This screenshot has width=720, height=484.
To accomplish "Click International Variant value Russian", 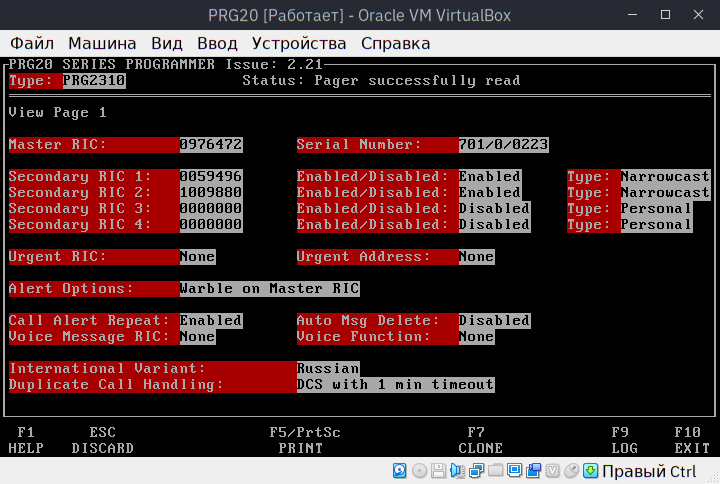I will 328,369.
